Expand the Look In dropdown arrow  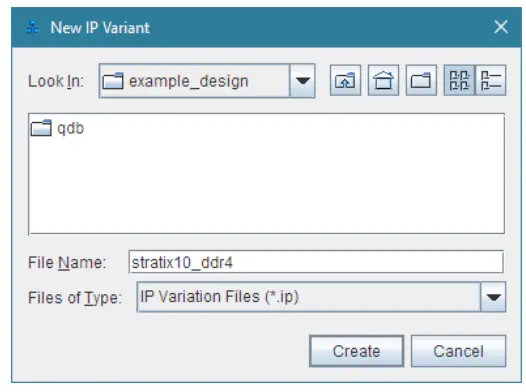[x=302, y=81]
